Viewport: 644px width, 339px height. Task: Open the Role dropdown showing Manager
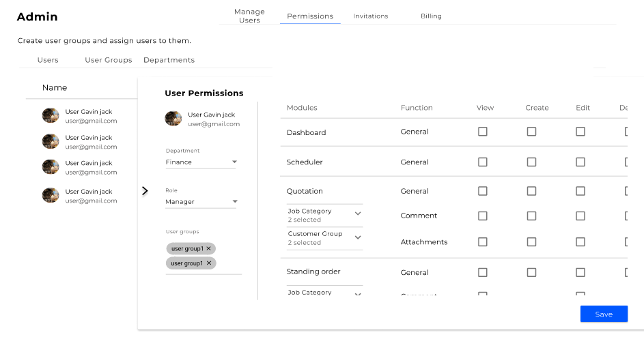coord(201,202)
